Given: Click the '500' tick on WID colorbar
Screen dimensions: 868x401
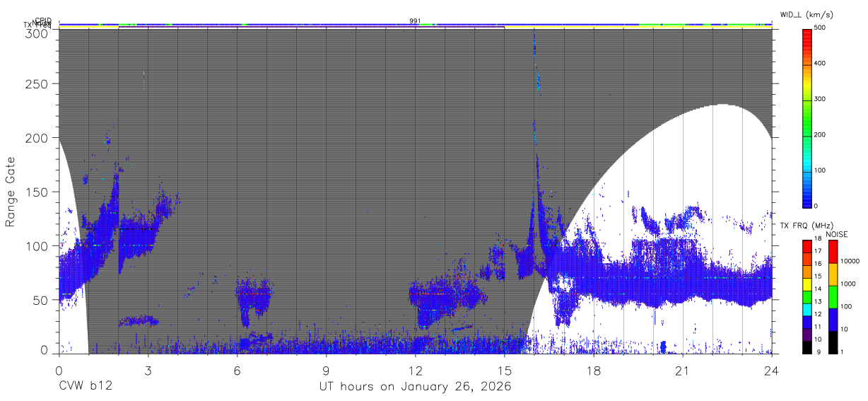Looking at the screenshot, I should point(821,28).
